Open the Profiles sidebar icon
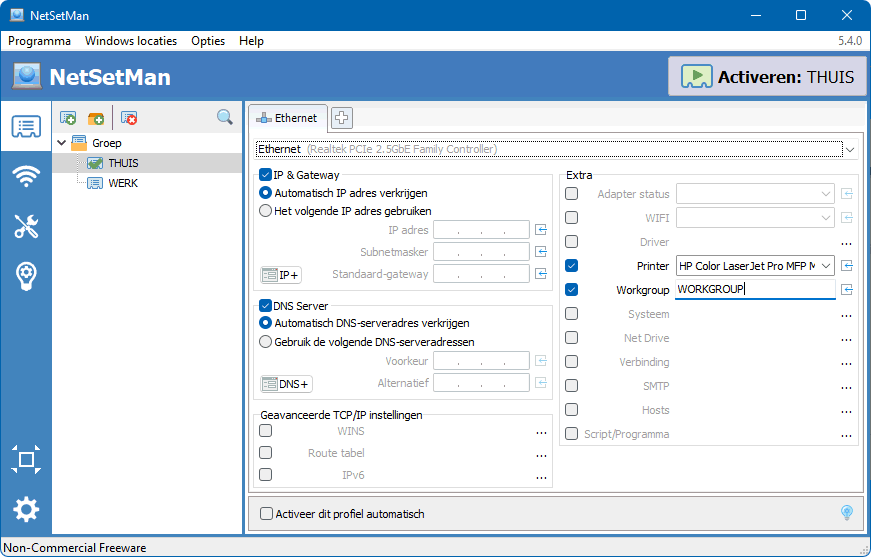 (x=26, y=127)
